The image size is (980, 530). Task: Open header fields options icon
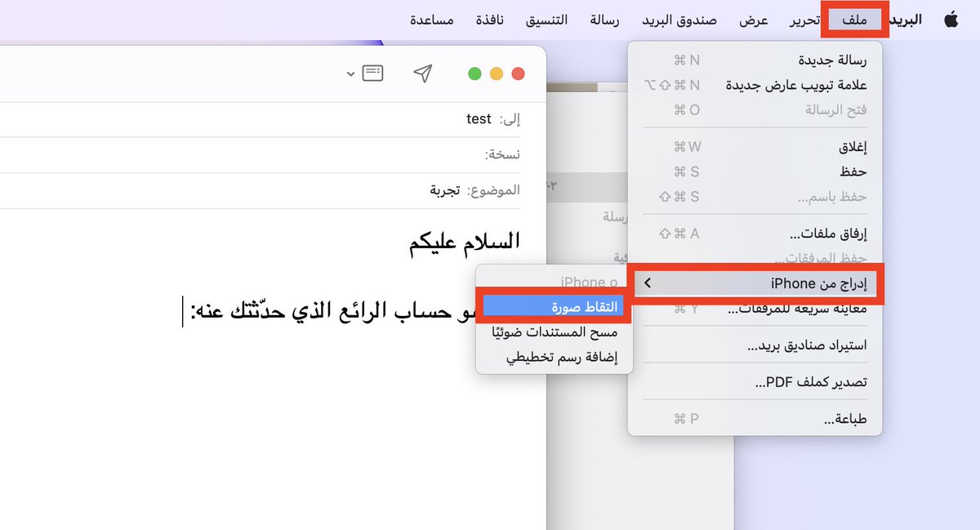click(373, 73)
